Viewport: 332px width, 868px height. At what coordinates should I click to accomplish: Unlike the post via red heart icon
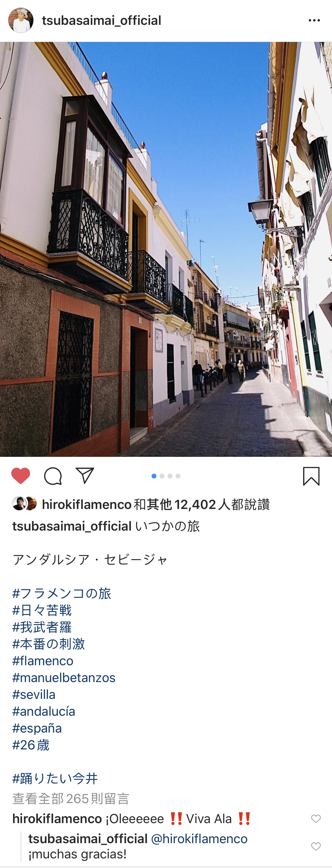coord(21,476)
